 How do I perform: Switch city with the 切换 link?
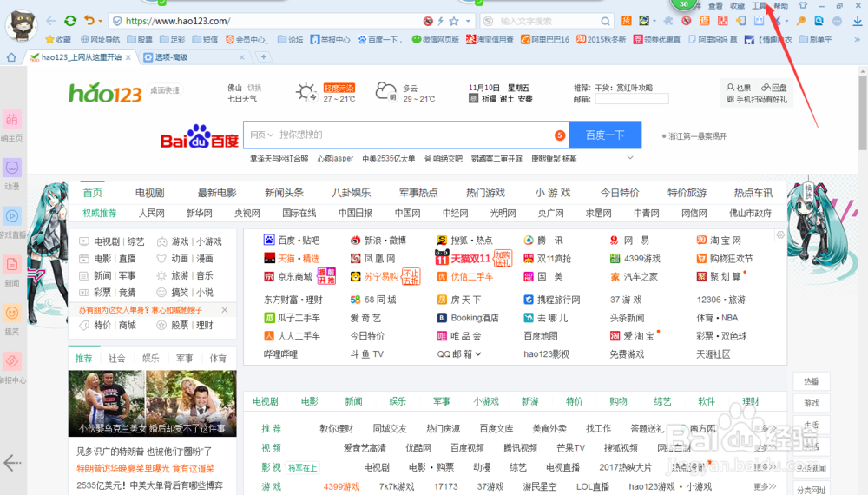(254, 88)
